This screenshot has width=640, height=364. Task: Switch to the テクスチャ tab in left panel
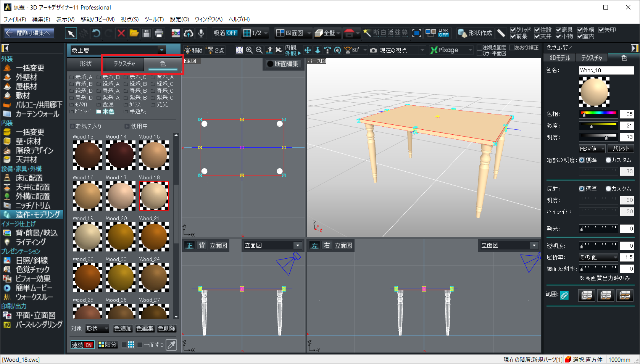point(124,64)
